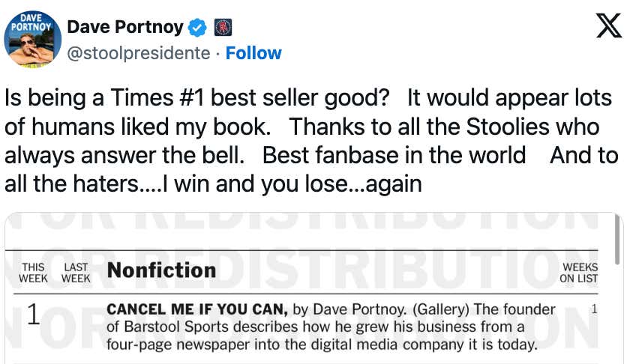This screenshot has width=630, height=364.
Task: Click the weeks-on-list count of 1
Action: pos(594,309)
